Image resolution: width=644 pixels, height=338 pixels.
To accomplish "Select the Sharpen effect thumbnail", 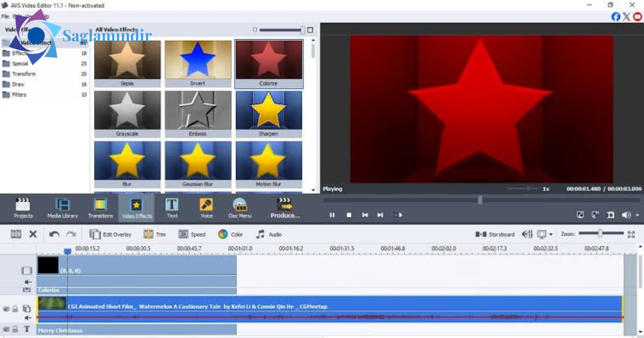I will 269,114.
